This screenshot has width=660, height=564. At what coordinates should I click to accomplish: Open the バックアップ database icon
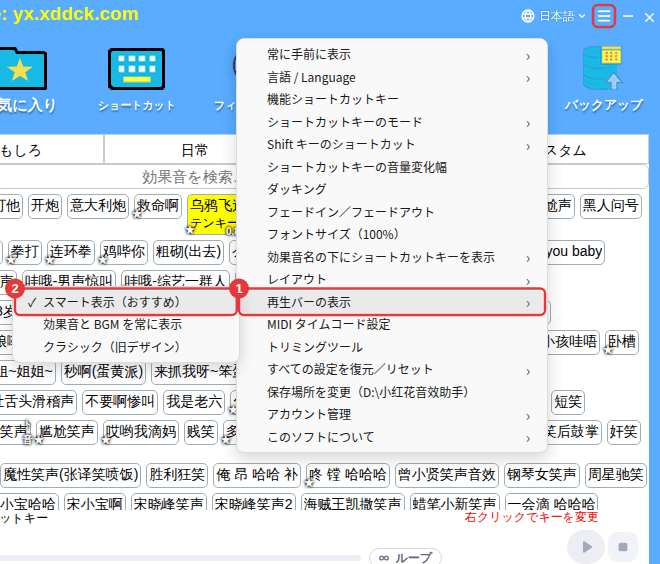(602, 68)
